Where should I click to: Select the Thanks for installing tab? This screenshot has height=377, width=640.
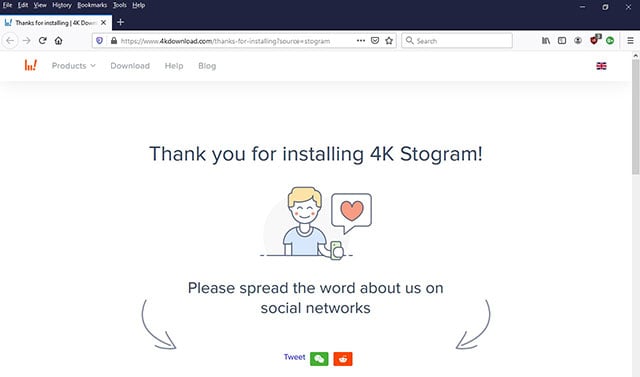56,22
